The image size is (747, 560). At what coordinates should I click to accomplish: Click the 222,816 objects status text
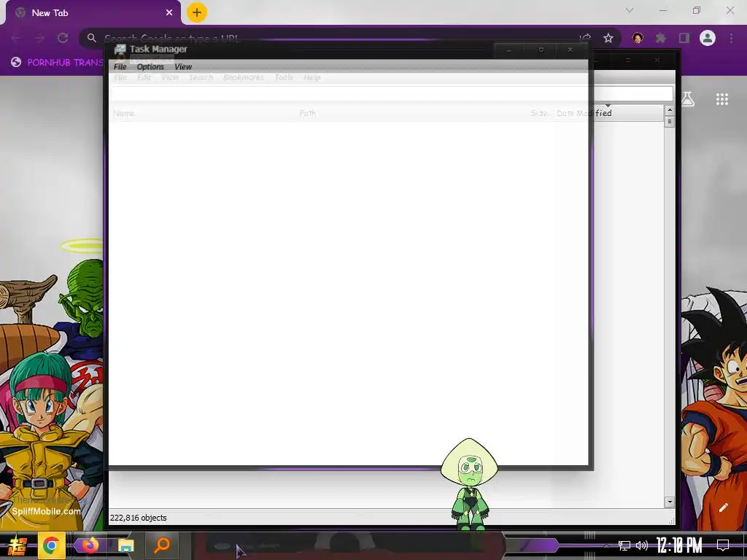tap(138, 518)
